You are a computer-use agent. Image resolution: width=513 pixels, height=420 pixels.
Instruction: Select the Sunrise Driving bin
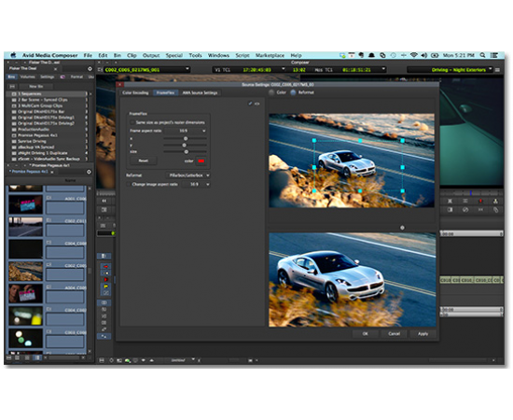(x=48, y=141)
